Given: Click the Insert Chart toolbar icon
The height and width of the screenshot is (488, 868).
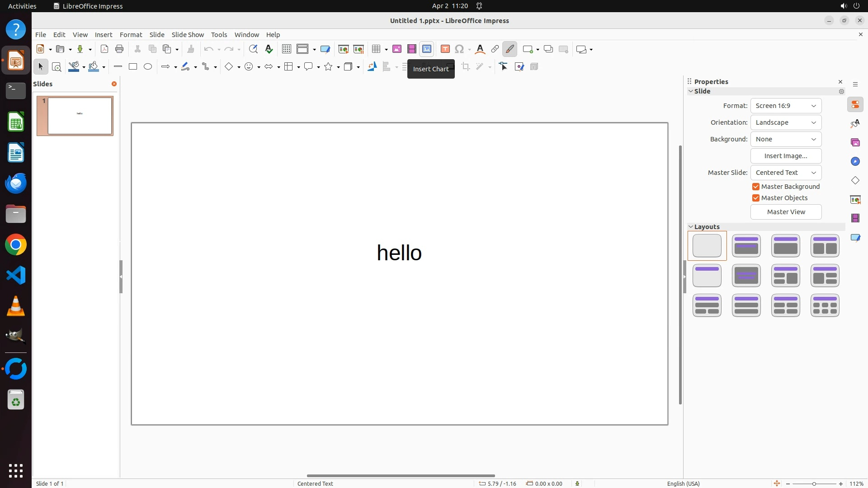Looking at the screenshot, I should coord(426,49).
